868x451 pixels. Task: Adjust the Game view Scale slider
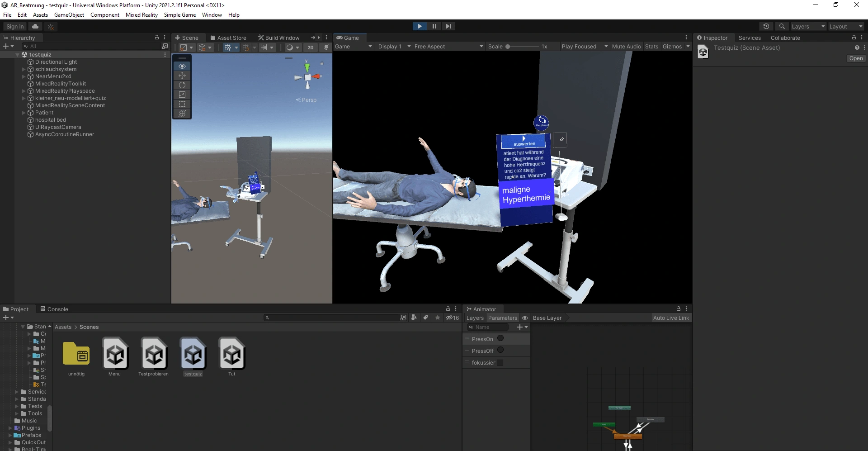(x=522, y=46)
